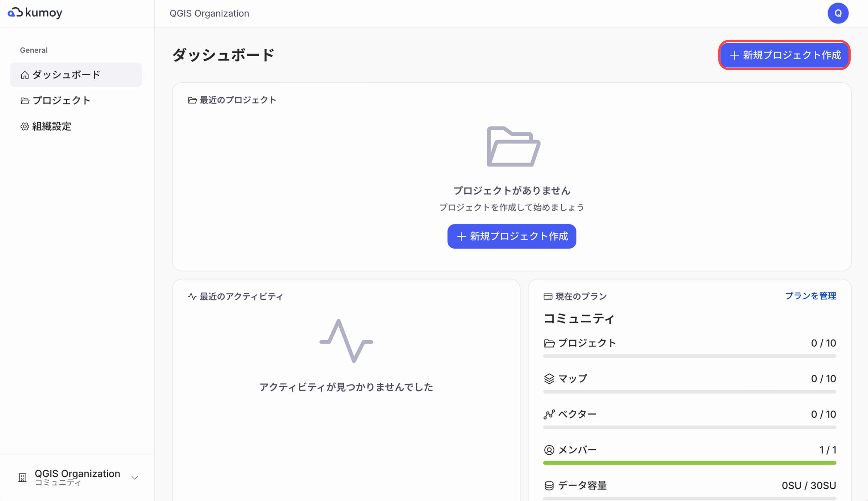Expand the organization switcher chevron

[x=135, y=478]
